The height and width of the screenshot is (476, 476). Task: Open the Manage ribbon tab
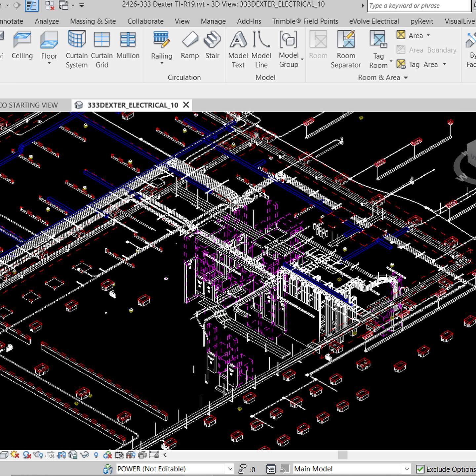(x=213, y=21)
